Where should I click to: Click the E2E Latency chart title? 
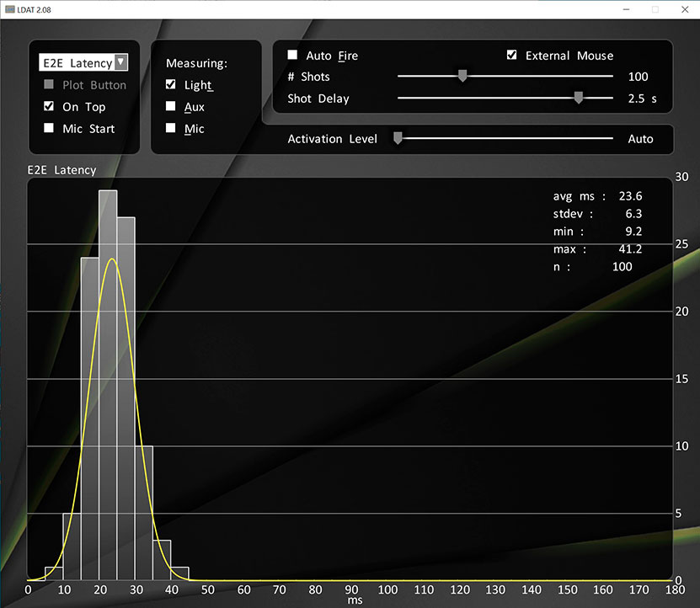[61, 170]
